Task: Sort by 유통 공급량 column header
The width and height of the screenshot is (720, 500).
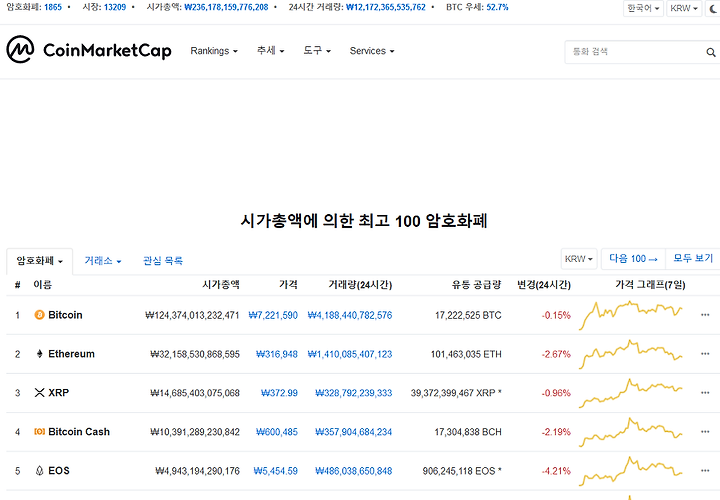Action: tap(476, 285)
